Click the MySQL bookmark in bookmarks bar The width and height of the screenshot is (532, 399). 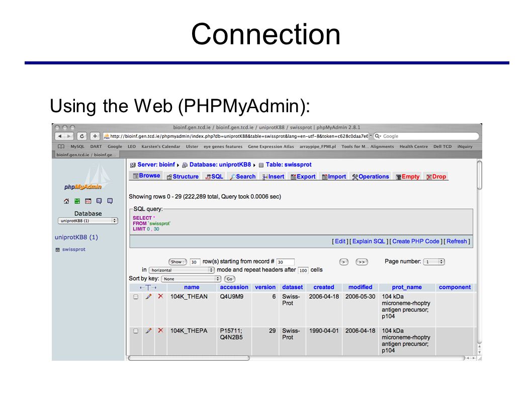pos(77,147)
